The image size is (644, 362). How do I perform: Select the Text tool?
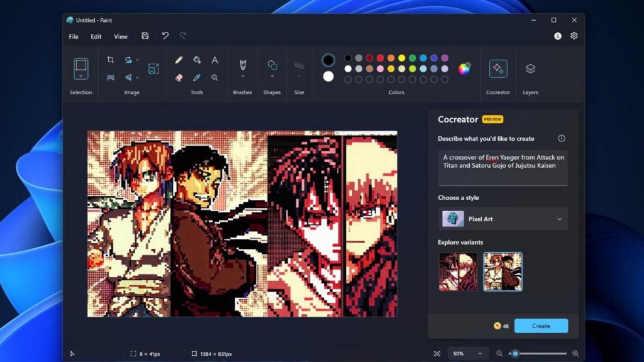(x=214, y=60)
